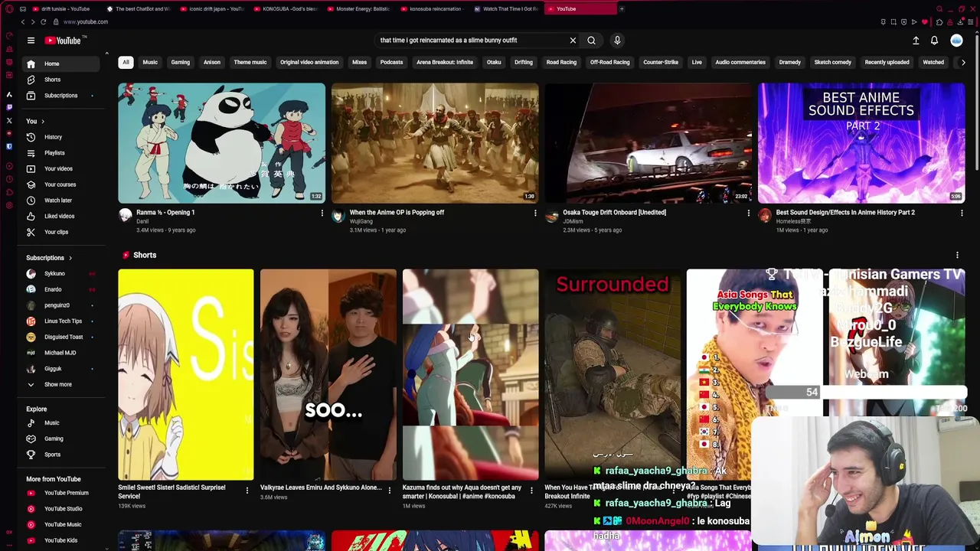Select the Recently uploaded filter chip
The height and width of the screenshot is (551, 980).
click(887, 62)
